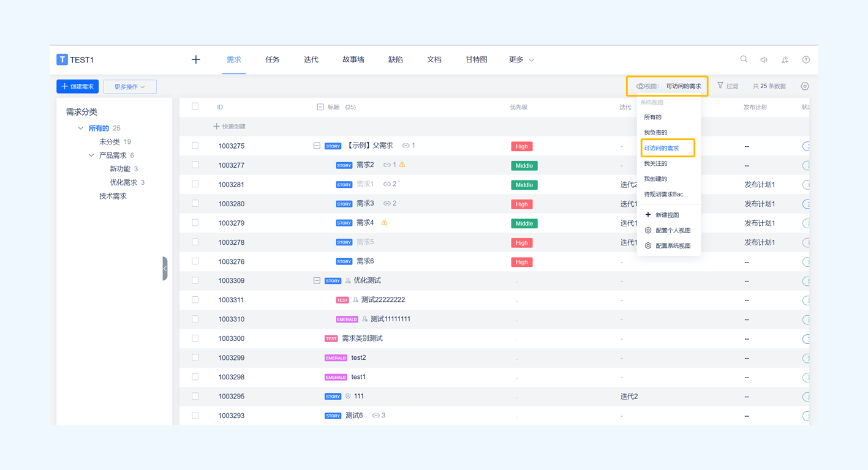This screenshot has width=868, height=470.
Task: Collapse the 优化测试 parent row
Action: [317, 280]
